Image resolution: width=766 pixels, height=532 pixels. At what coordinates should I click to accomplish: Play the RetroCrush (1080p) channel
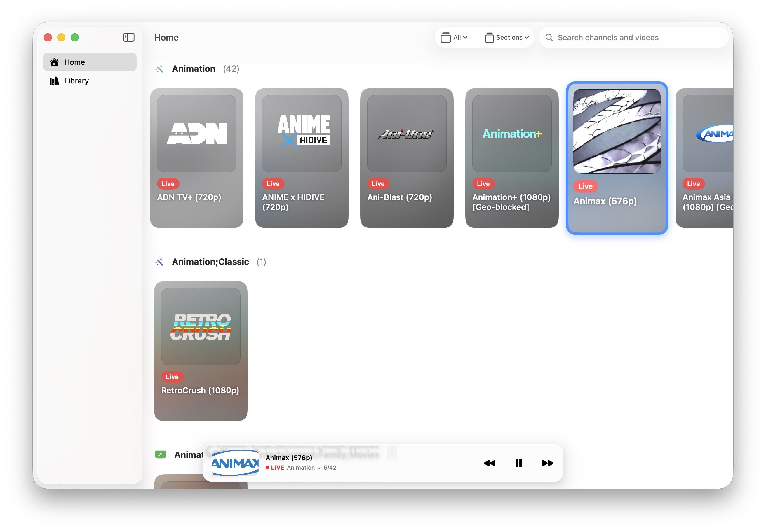click(201, 351)
